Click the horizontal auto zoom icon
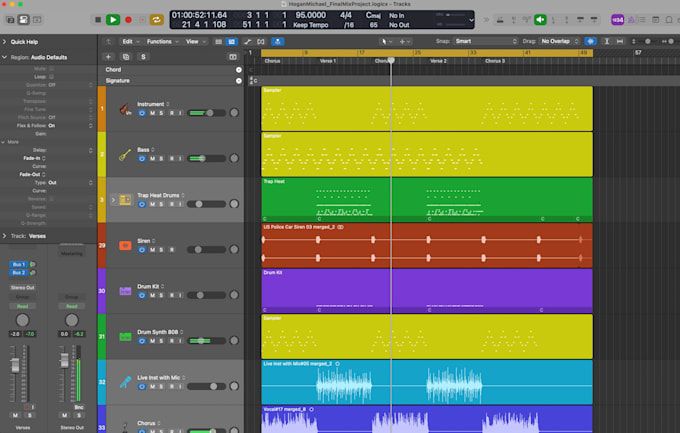680x433 pixels. click(620, 41)
